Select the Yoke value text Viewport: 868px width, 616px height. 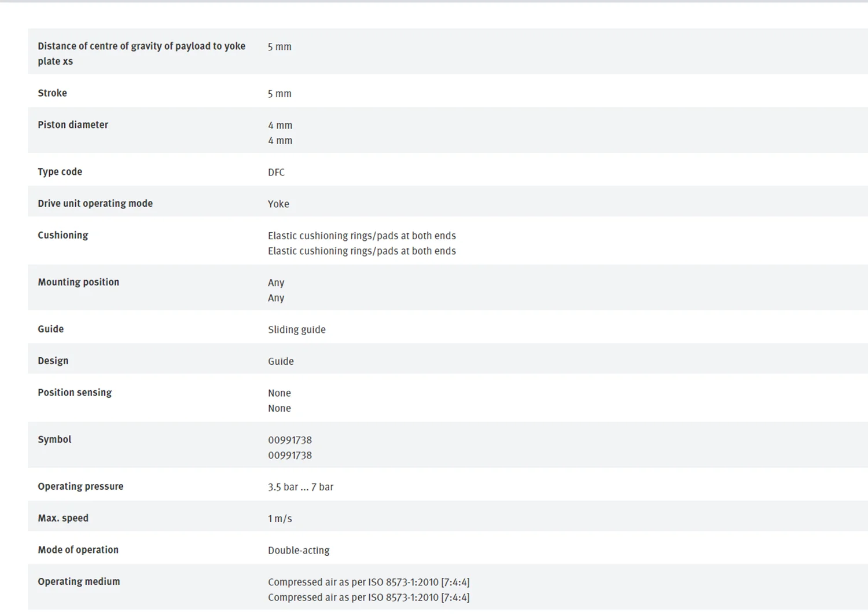tap(278, 204)
